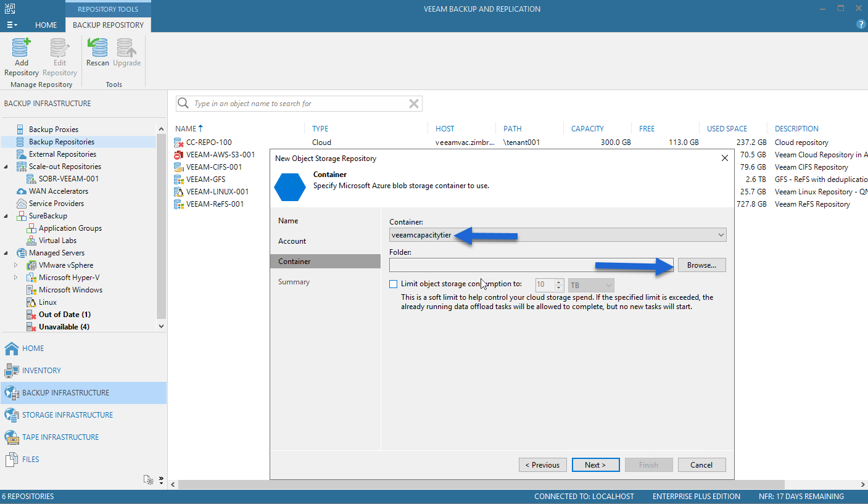
Task: Open the main application menu dropdown
Action: [12, 25]
